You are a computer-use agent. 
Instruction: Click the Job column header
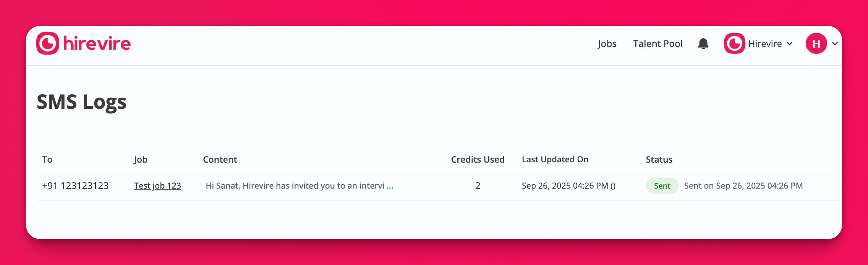141,160
